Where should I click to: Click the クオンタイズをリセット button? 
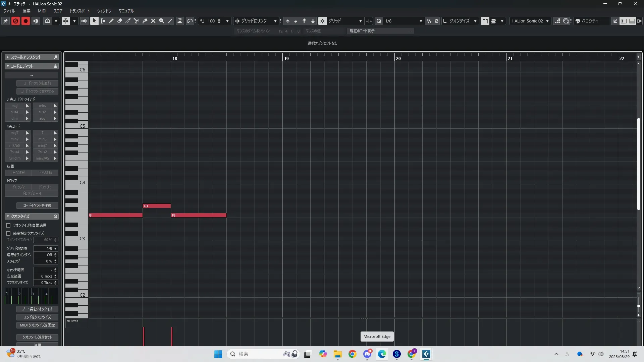click(37, 337)
